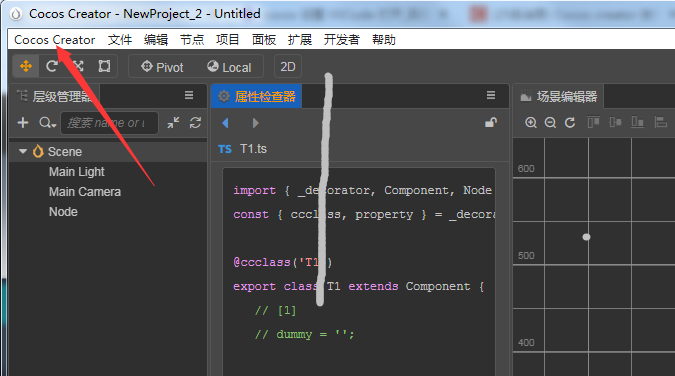Select Main Camera in hierarchy

click(85, 192)
